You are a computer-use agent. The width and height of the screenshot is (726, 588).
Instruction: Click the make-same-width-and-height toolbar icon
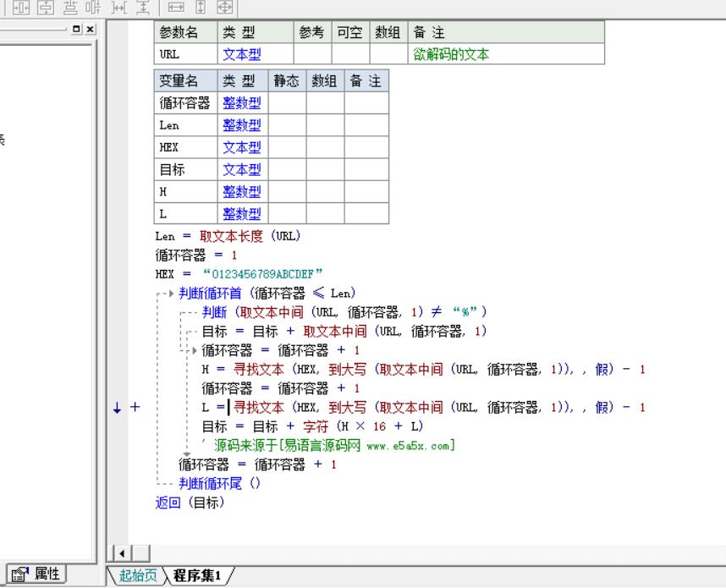[x=225, y=7]
